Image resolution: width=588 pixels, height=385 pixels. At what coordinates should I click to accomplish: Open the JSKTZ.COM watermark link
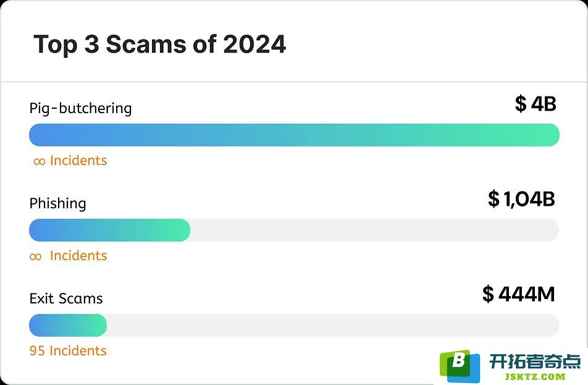coord(535,377)
